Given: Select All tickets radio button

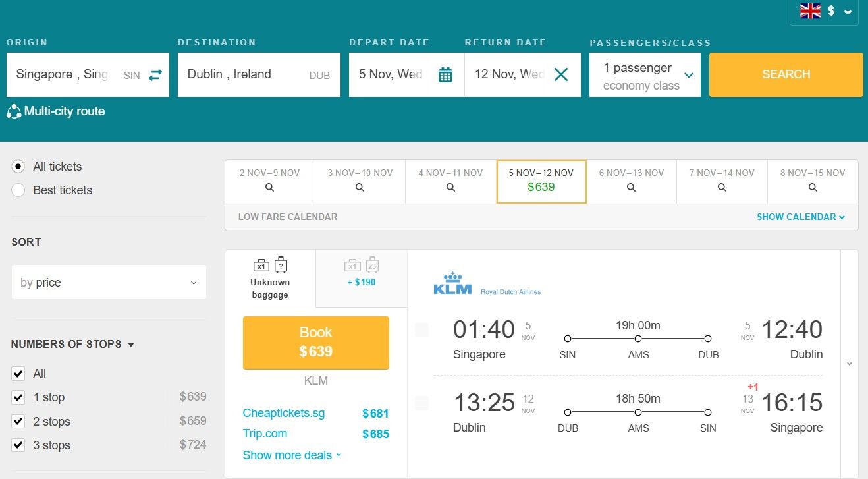Looking at the screenshot, I should (18, 167).
